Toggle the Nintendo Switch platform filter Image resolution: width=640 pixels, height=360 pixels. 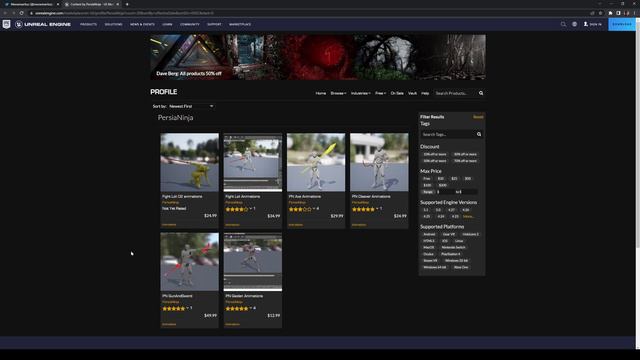(x=453, y=247)
